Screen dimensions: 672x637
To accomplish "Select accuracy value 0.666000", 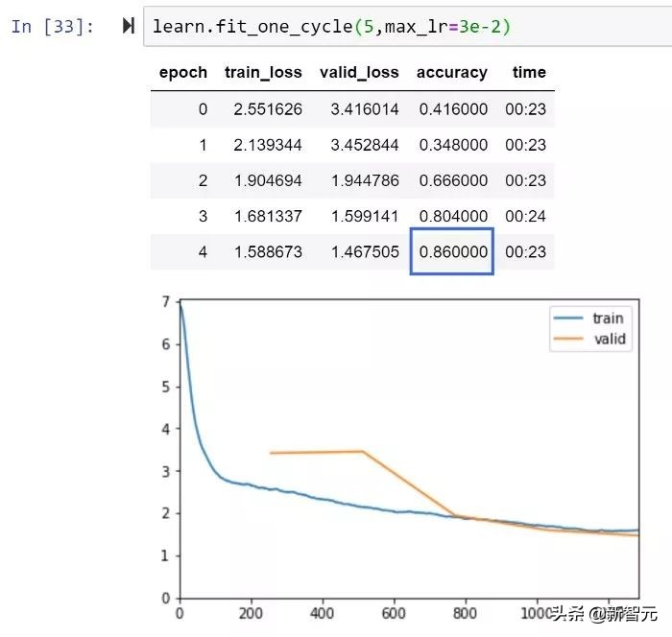I will pos(453,180).
